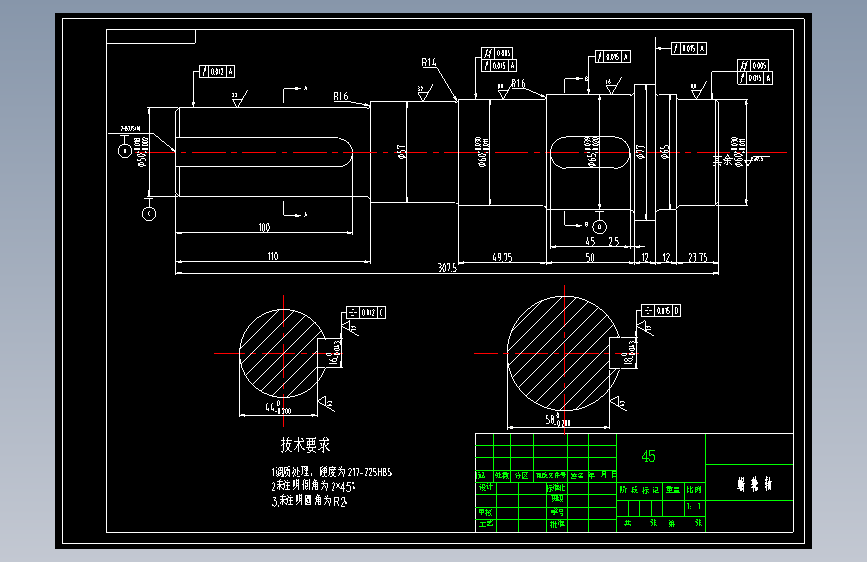Select the φ77 diameter label

pos(641,152)
